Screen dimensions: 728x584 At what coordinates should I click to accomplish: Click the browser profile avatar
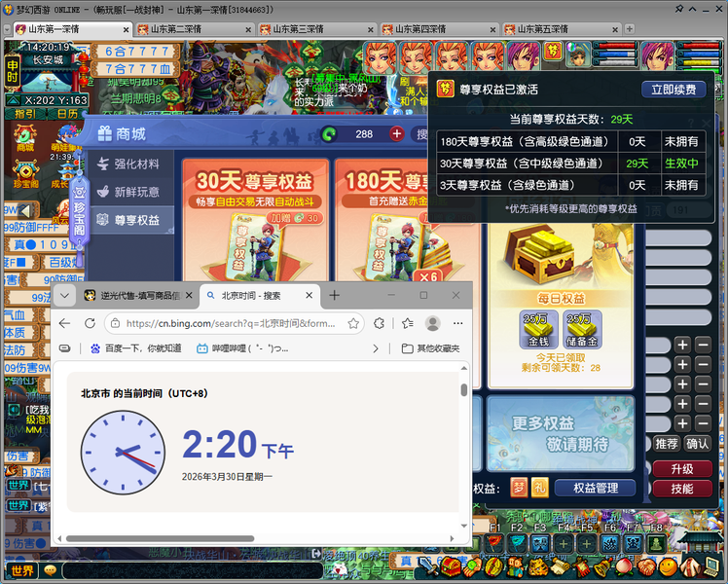tap(433, 323)
